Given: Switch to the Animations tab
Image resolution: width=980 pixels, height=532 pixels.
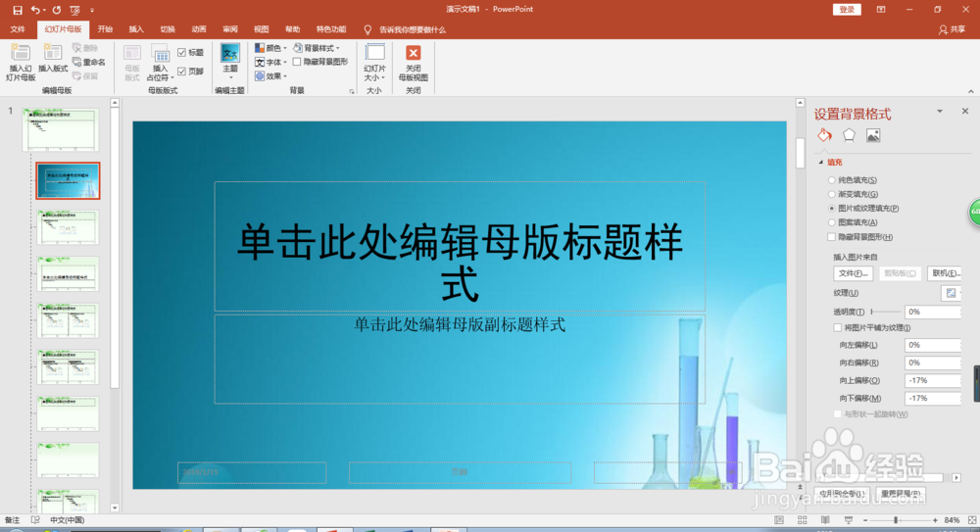Looking at the screenshot, I should (x=199, y=29).
